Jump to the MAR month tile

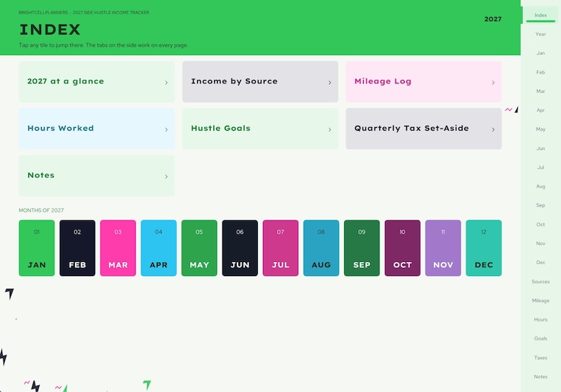pos(118,248)
